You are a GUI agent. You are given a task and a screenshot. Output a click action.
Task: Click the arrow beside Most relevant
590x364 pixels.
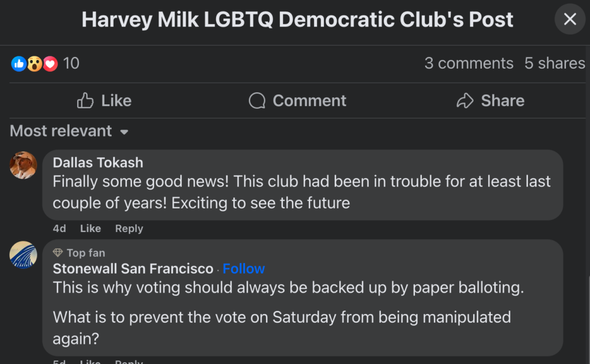click(124, 132)
